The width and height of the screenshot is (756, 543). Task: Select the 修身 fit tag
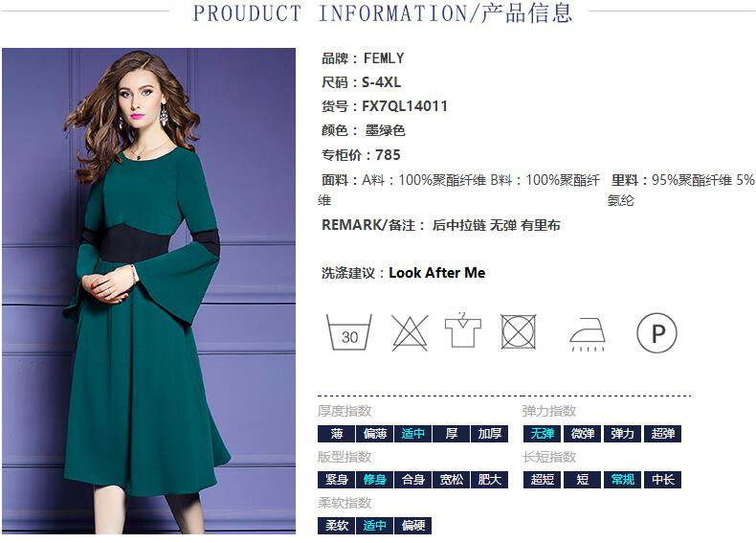tap(374, 479)
